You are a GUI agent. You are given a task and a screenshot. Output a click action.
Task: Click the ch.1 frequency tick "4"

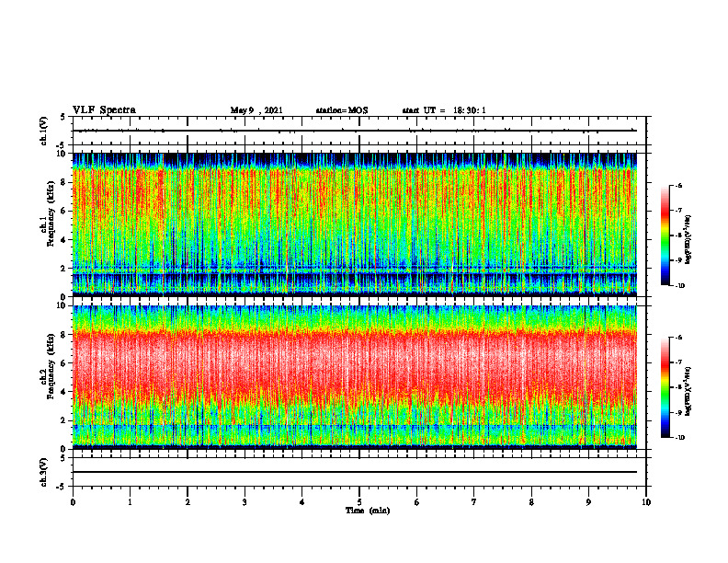(x=63, y=240)
